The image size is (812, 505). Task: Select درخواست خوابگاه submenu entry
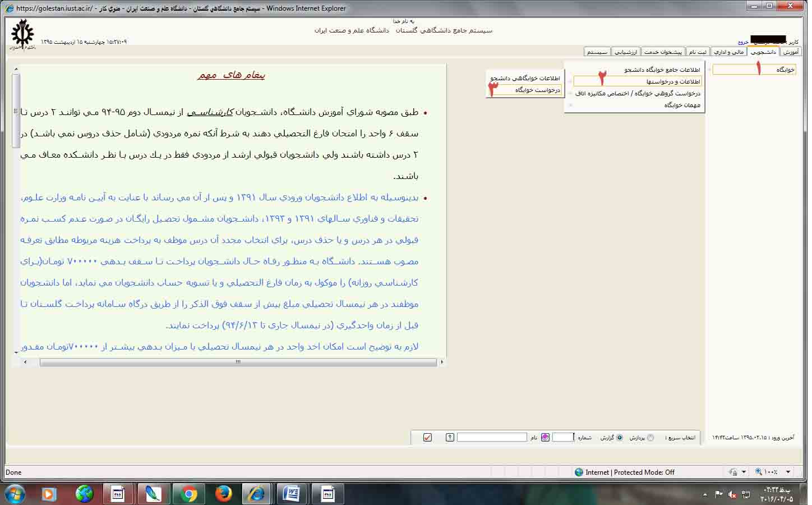[525, 90]
